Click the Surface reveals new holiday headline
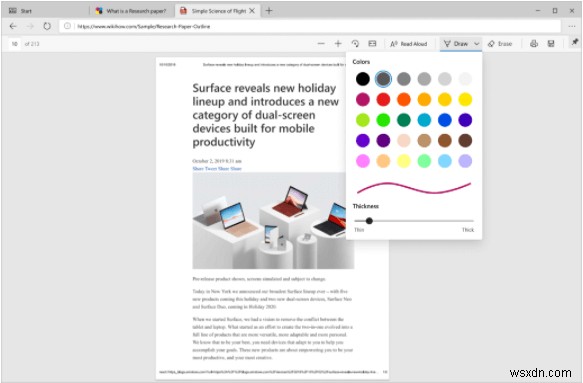Screen dimensions: 583x383 pyautogui.click(x=265, y=115)
